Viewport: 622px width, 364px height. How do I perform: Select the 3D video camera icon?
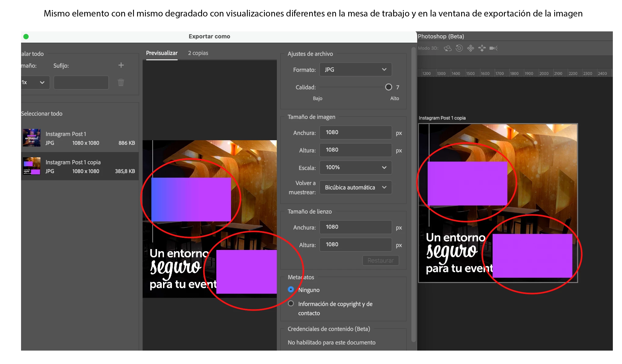point(493,48)
